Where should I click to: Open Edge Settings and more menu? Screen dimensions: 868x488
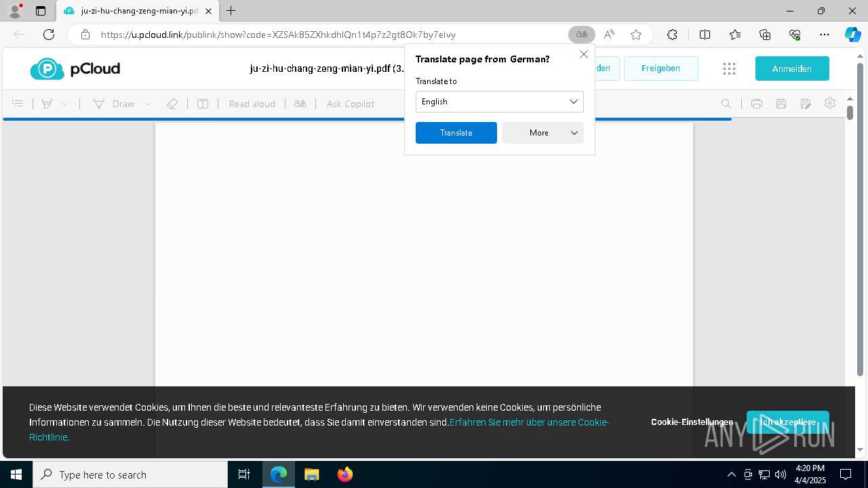(825, 35)
